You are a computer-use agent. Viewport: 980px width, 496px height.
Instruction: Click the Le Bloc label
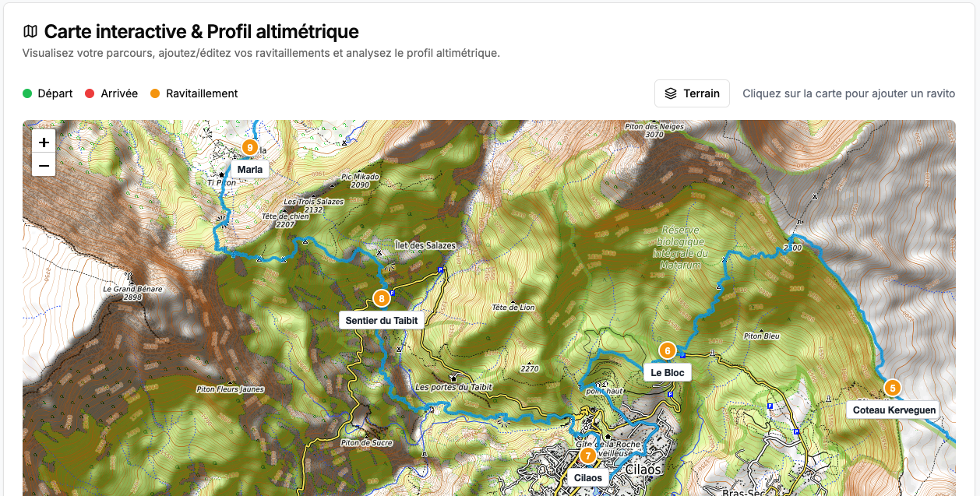point(668,373)
